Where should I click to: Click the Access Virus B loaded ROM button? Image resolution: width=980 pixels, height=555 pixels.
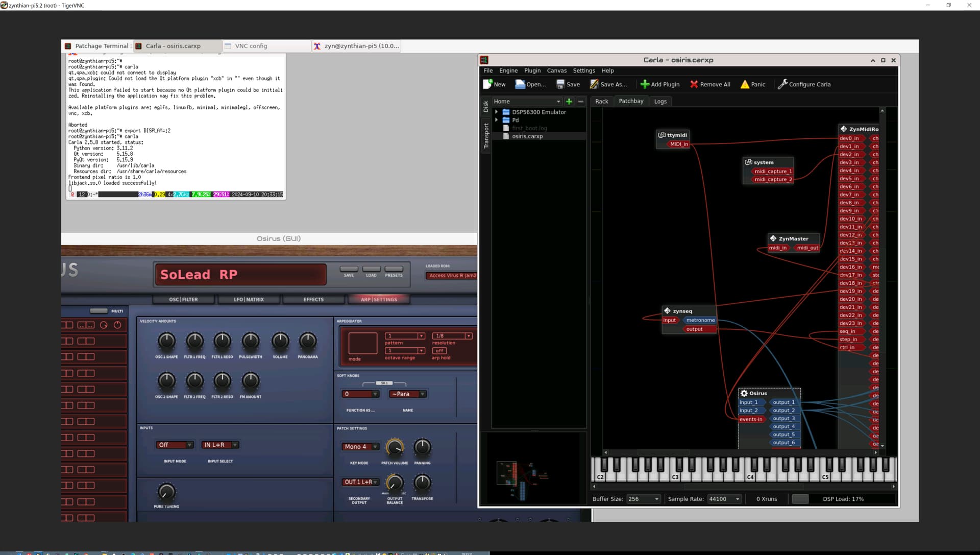451,276
